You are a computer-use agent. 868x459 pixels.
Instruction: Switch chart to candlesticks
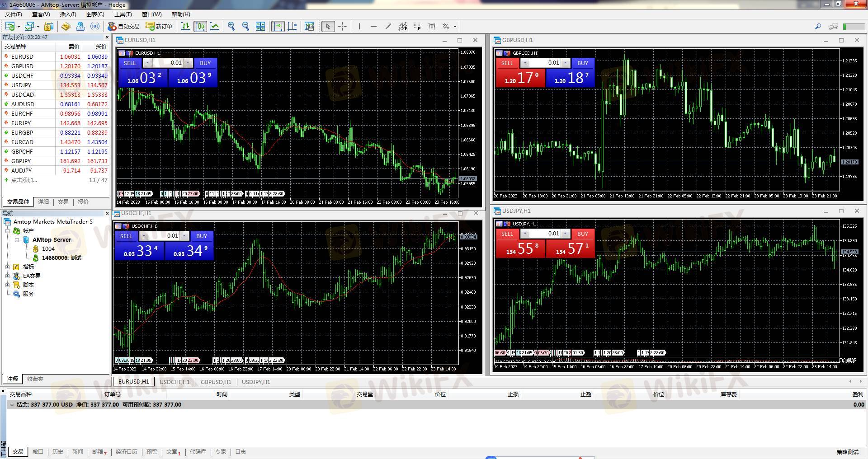200,26
